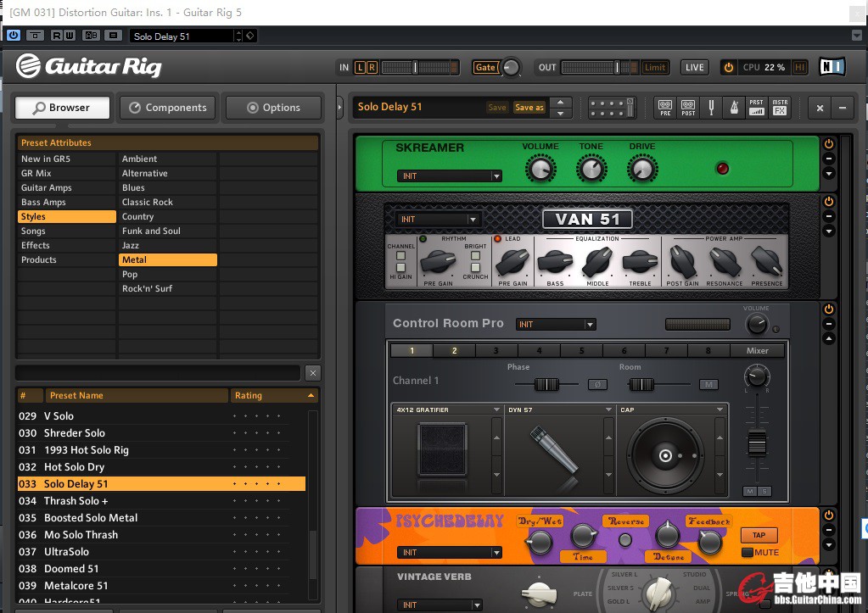The image size is (868, 613).
Task: Toggle the Psychedelay power button
Action: tap(829, 515)
